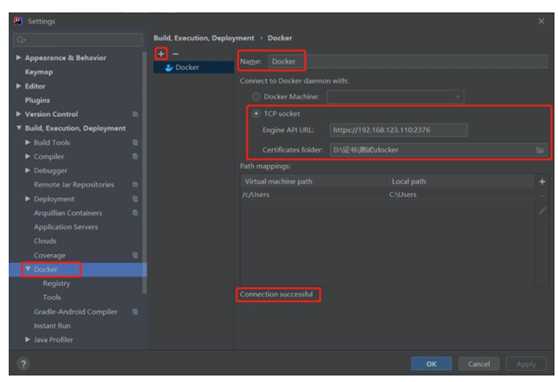Expand the Java Profiler node
The image size is (558, 382).
(x=27, y=340)
